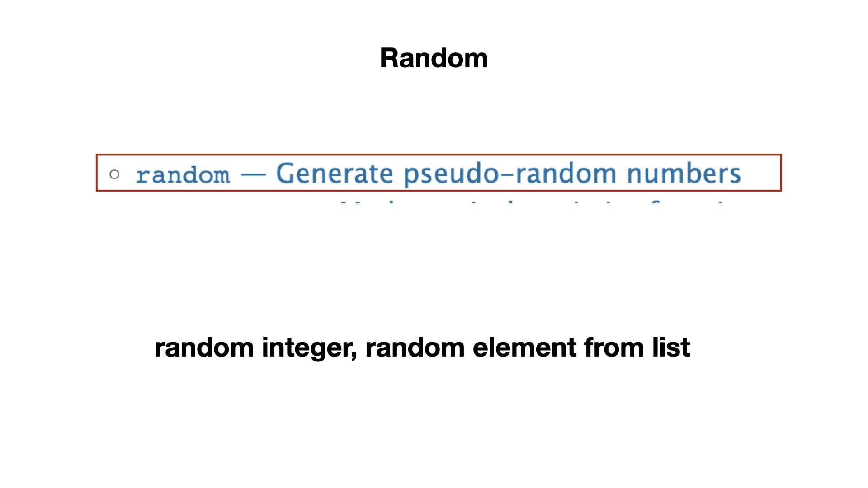Click the first 'random' word in the bold caption
Viewport: 868px width, 488px height.
(x=204, y=347)
